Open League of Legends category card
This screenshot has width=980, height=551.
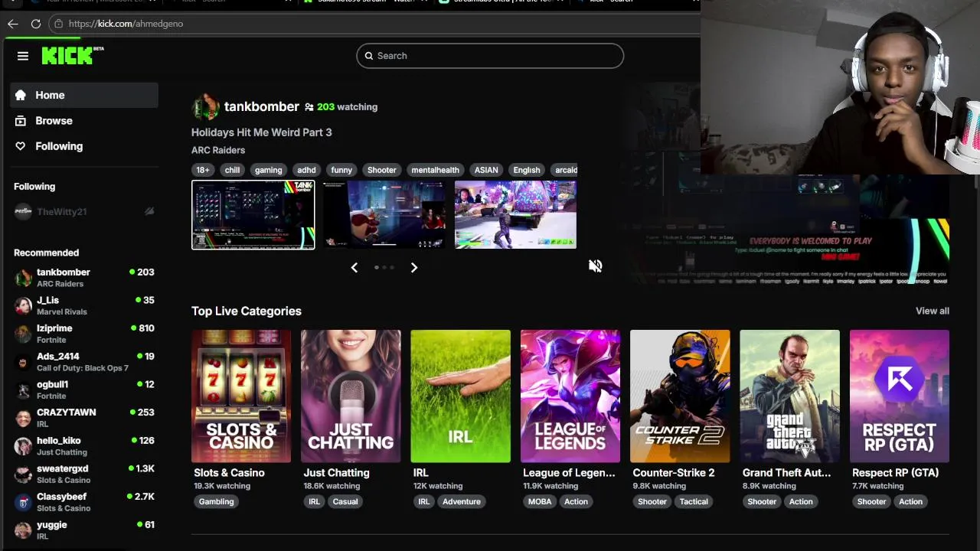(x=570, y=396)
